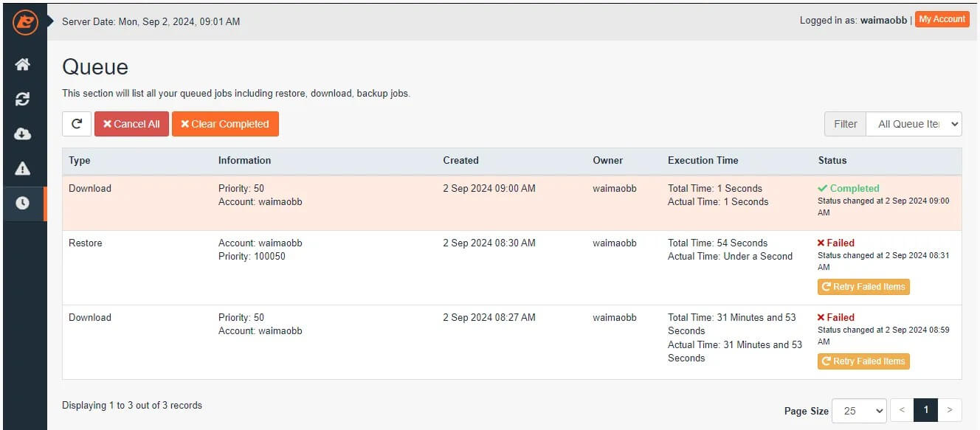Retry Failed Items for the failed Download job

(863, 361)
